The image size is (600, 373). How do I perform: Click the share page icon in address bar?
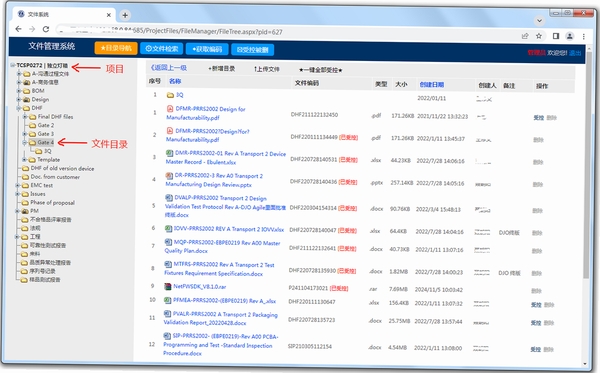pyautogui.click(x=525, y=36)
